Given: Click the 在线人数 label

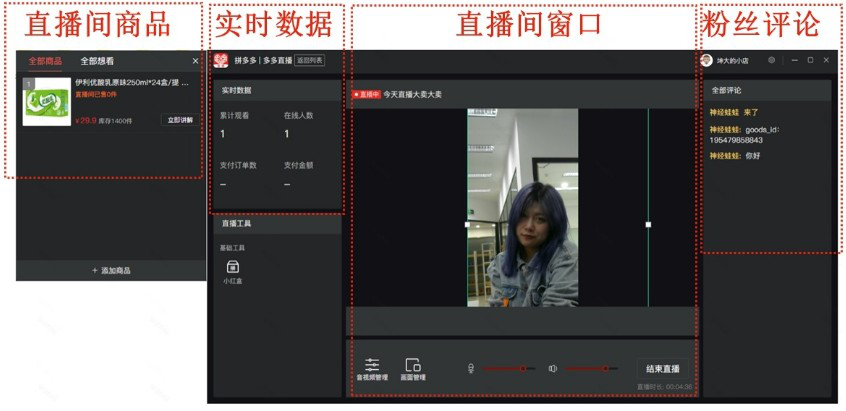Looking at the screenshot, I should pyautogui.click(x=299, y=115).
